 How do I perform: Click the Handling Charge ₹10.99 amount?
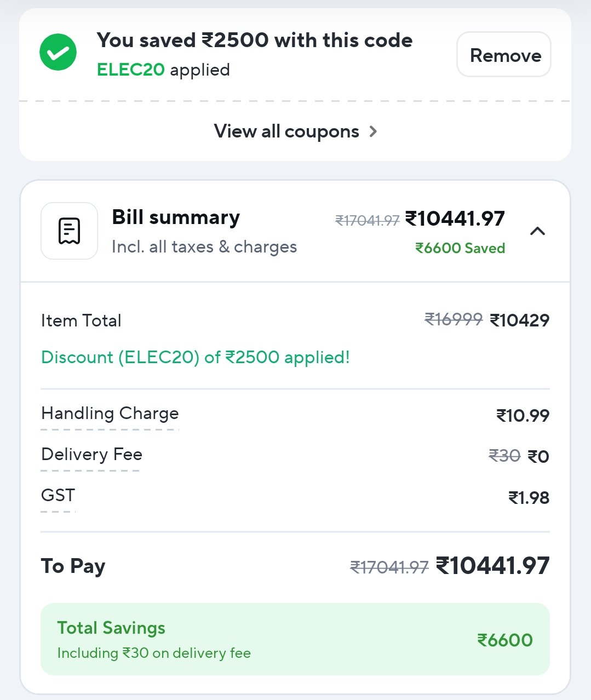[x=523, y=416]
